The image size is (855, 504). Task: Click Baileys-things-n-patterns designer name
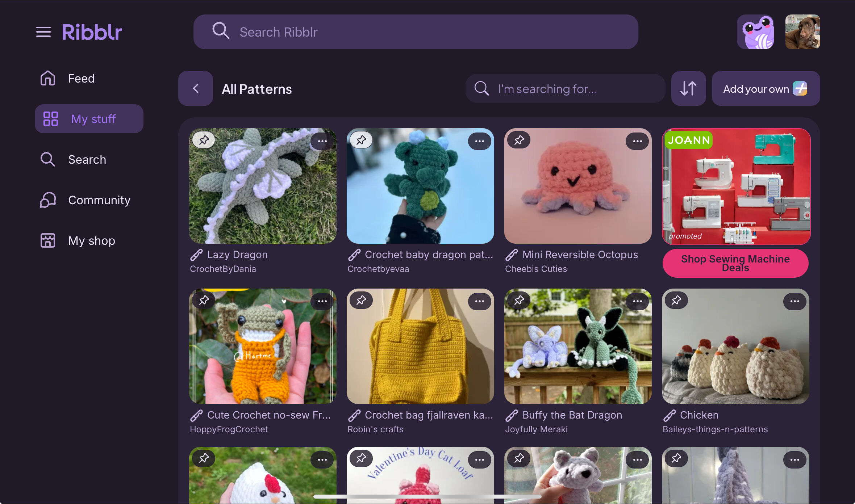coord(715,429)
